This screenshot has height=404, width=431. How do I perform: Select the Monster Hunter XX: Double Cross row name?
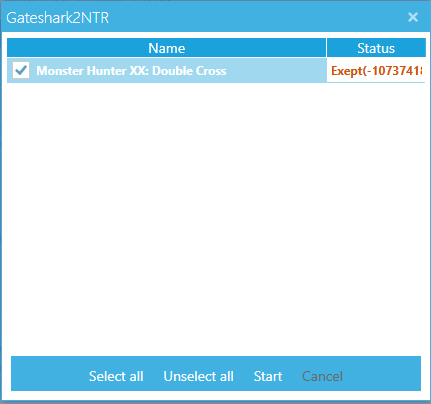tap(131, 71)
